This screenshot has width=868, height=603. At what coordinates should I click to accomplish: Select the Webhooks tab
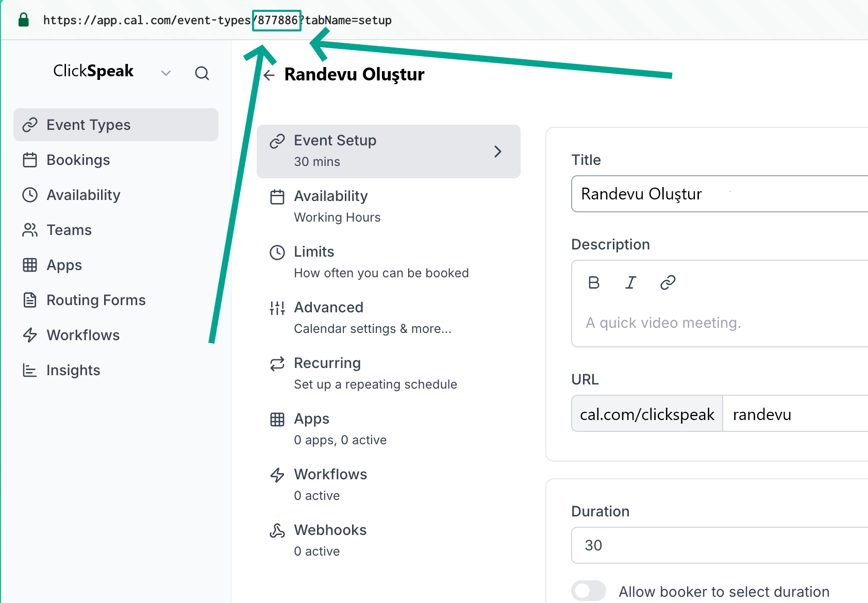point(389,540)
